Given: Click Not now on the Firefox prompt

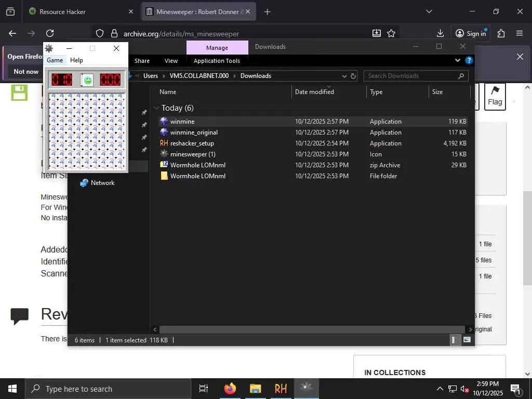Looking at the screenshot, I should tap(26, 72).
